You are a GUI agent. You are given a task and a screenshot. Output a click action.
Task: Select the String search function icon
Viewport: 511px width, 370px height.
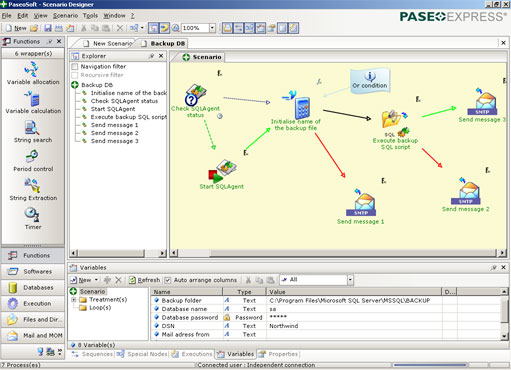(x=32, y=128)
